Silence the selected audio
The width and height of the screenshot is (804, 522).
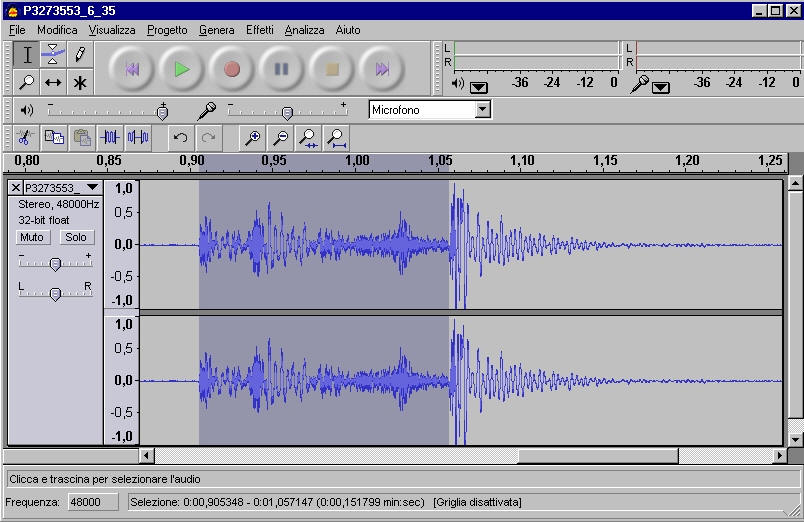[x=138, y=137]
